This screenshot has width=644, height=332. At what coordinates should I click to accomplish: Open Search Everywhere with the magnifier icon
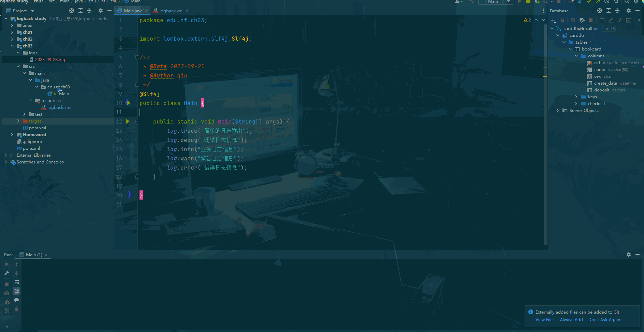pyautogui.click(x=627, y=2)
